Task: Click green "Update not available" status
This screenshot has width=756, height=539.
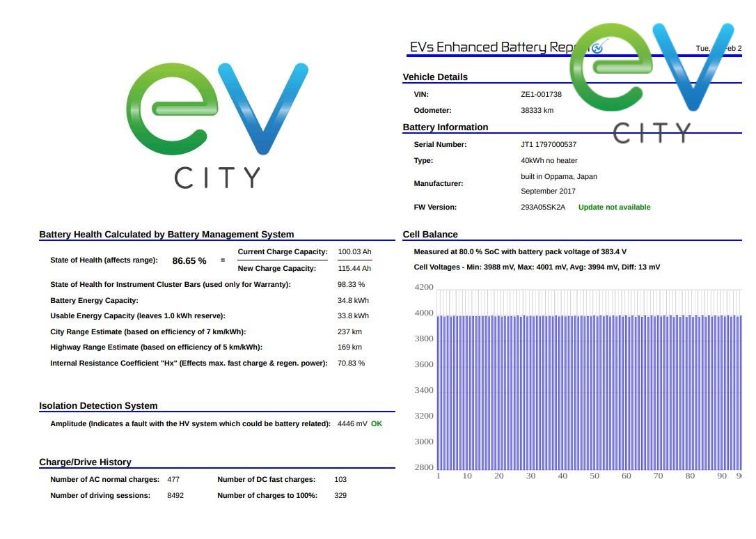Action: tap(614, 208)
